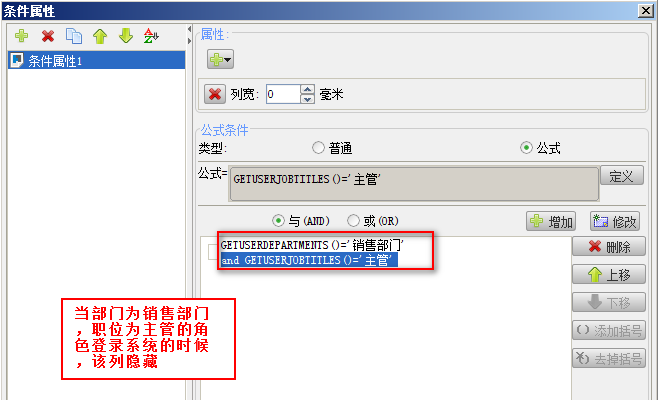The height and width of the screenshot is (400, 658).
Task: Click the 上移 button to move condition up
Action: coord(608,275)
